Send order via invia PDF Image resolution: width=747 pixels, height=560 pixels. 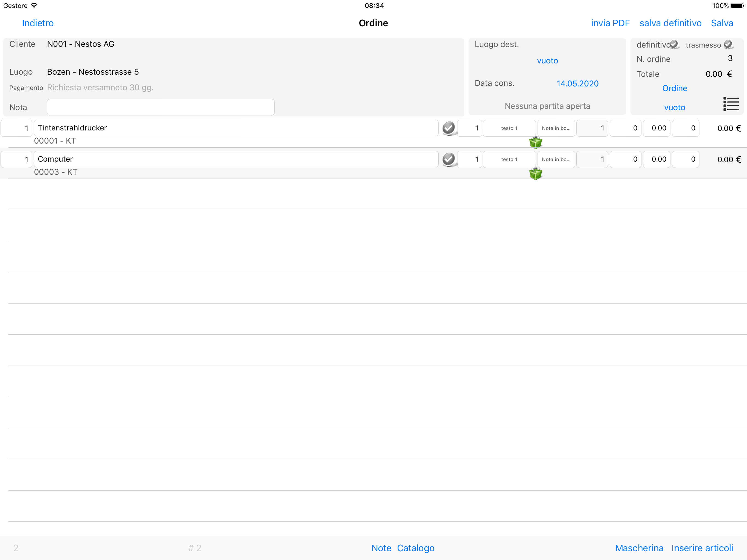[x=610, y=23]
